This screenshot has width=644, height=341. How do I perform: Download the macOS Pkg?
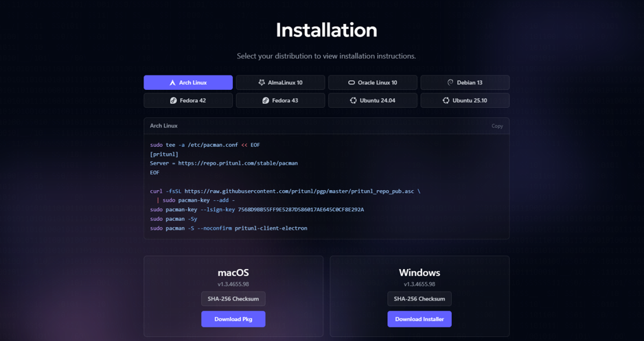(x=233, y=319)
